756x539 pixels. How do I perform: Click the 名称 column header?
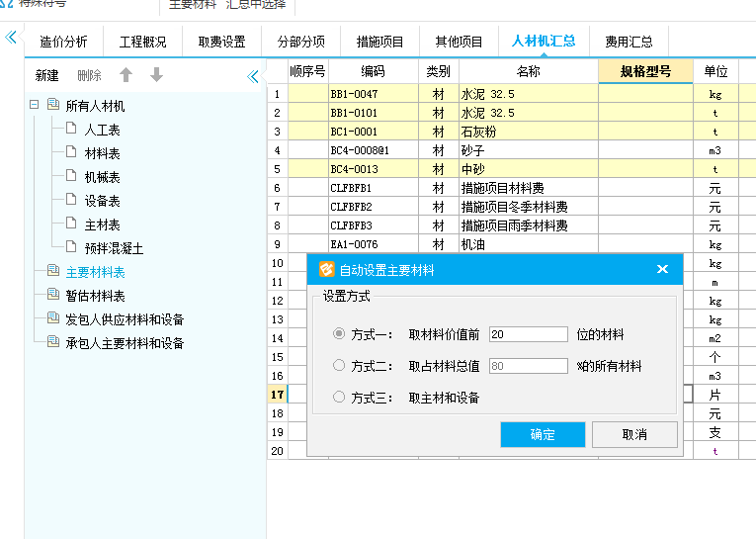529,71
